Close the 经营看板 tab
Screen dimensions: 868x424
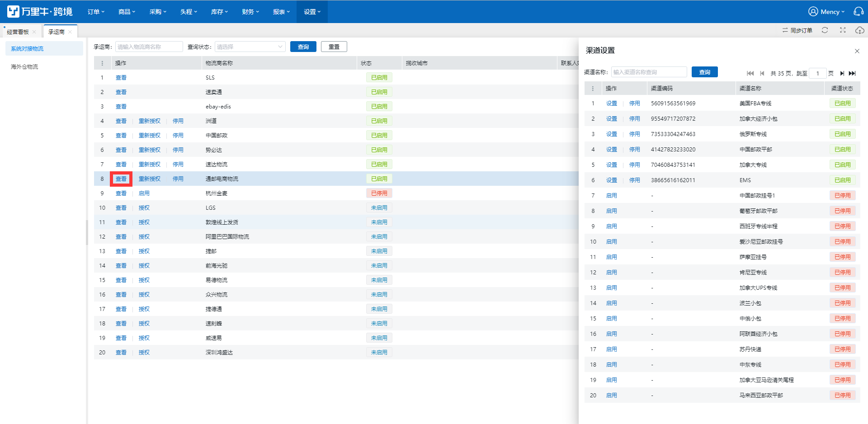point(34,32)
